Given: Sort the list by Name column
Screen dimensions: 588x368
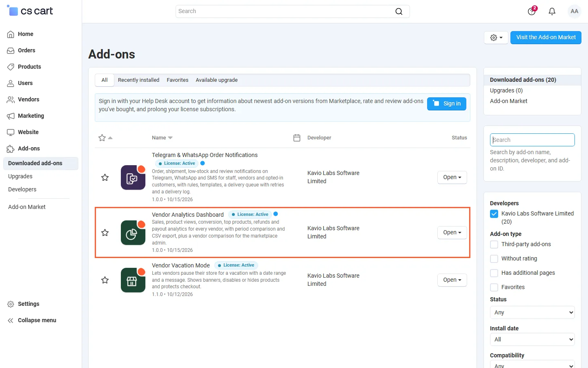Looking at the screenshot, I should [162, 138].
